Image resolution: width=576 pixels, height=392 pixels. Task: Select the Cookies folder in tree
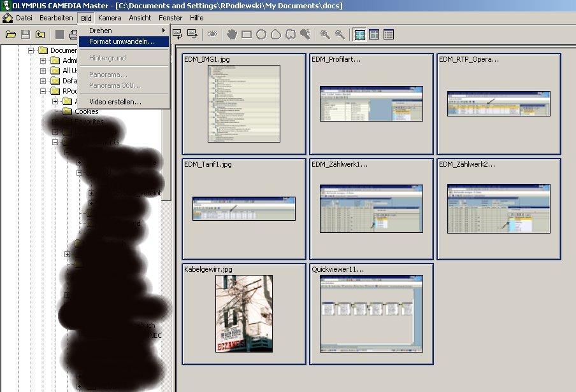point(86,111)
